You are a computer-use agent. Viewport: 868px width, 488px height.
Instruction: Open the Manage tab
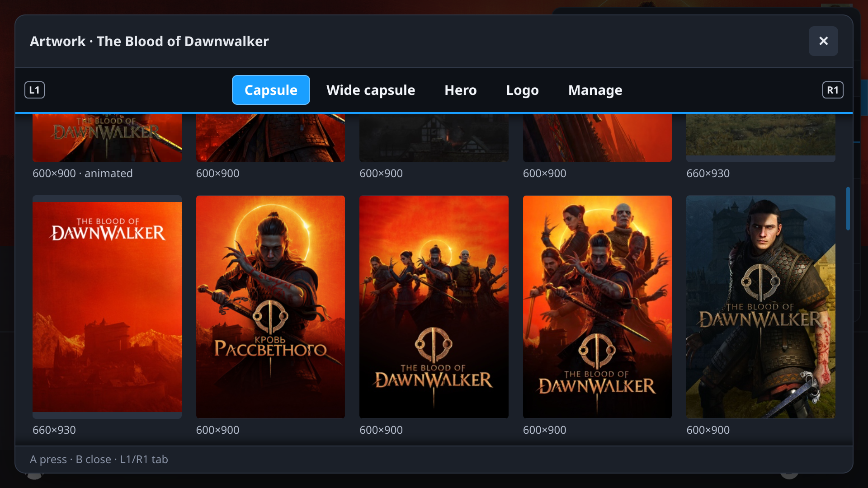[595, 90]
